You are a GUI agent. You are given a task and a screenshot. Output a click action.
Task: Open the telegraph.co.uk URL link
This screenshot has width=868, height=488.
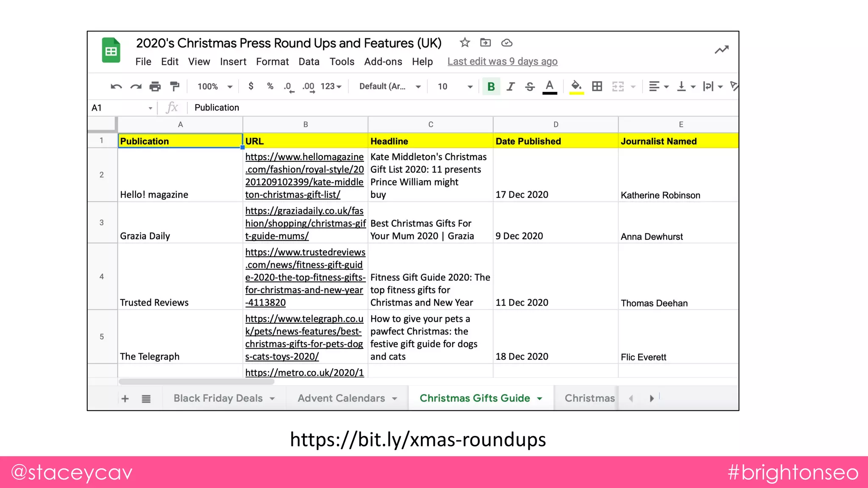(x=304, y=338)
